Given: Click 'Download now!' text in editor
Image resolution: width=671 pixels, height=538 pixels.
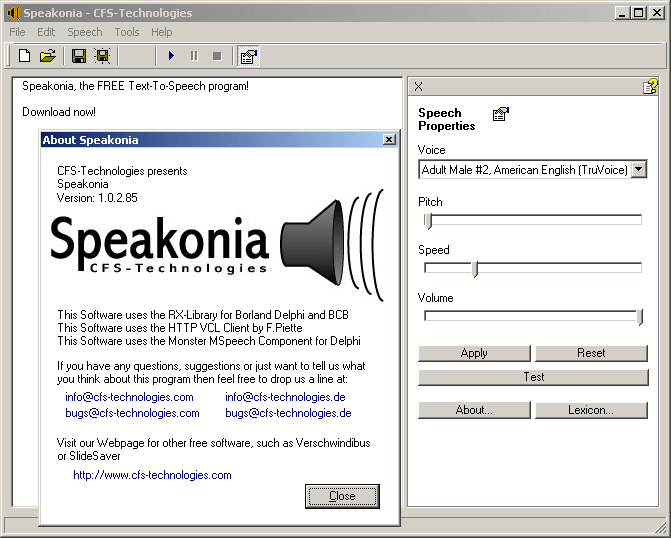Looking at the screenshot, I should (59, 112).
